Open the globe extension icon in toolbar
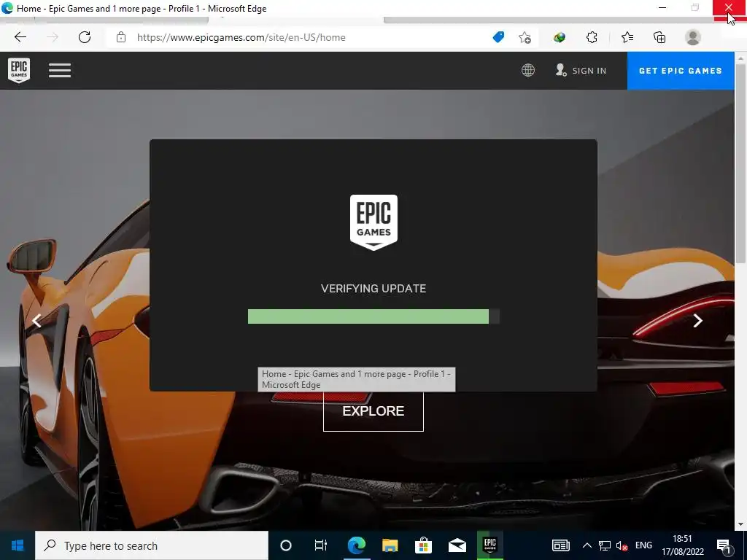Image resolution: width=747 pixels, height=560 pixels. click(560, 37)
